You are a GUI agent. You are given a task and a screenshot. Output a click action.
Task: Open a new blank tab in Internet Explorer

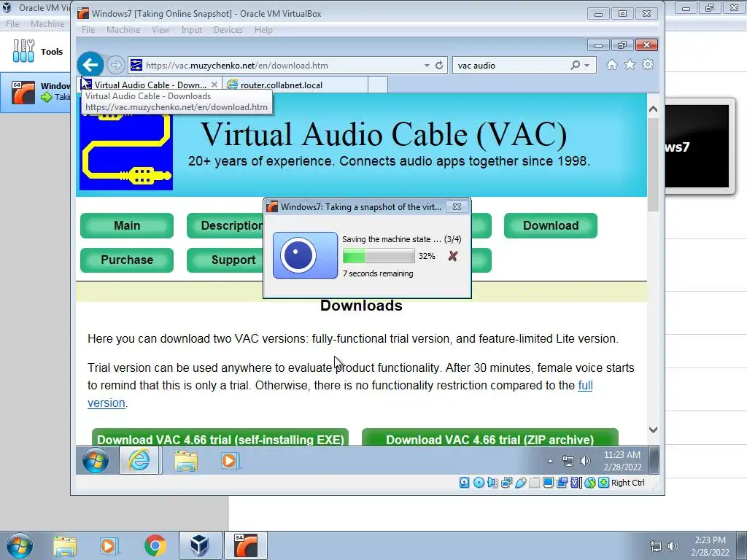(x=378, y=85)
